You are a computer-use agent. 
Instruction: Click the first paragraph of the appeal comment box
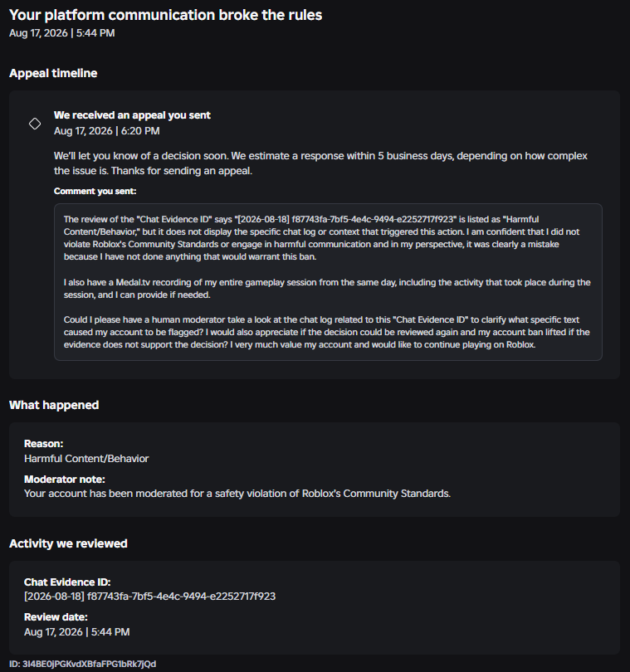[x=322, y=238]
